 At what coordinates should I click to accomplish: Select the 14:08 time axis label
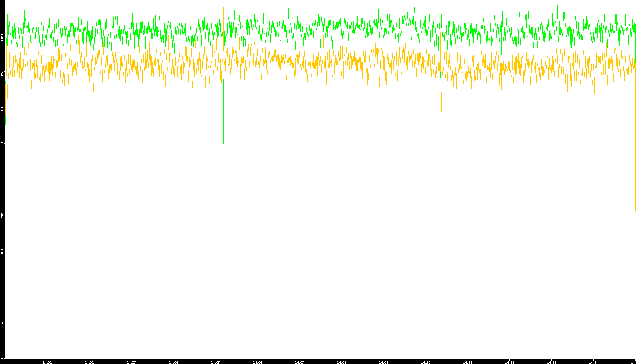(341, 362)
